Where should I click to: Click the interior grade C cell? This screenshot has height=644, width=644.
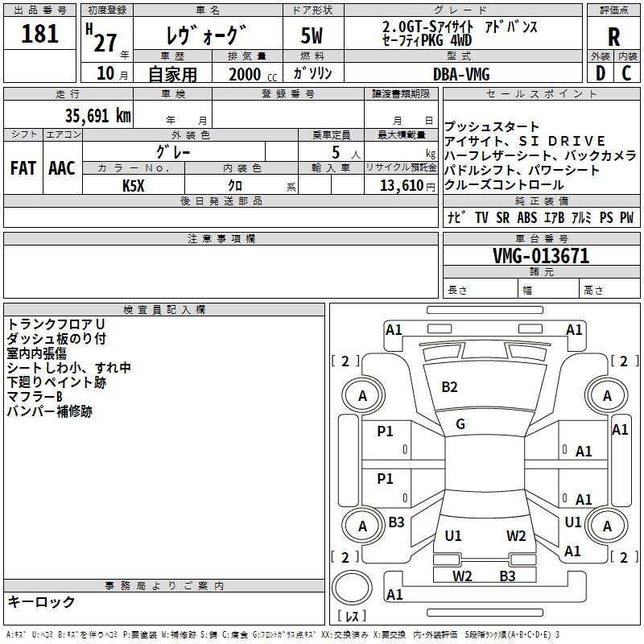626,73
